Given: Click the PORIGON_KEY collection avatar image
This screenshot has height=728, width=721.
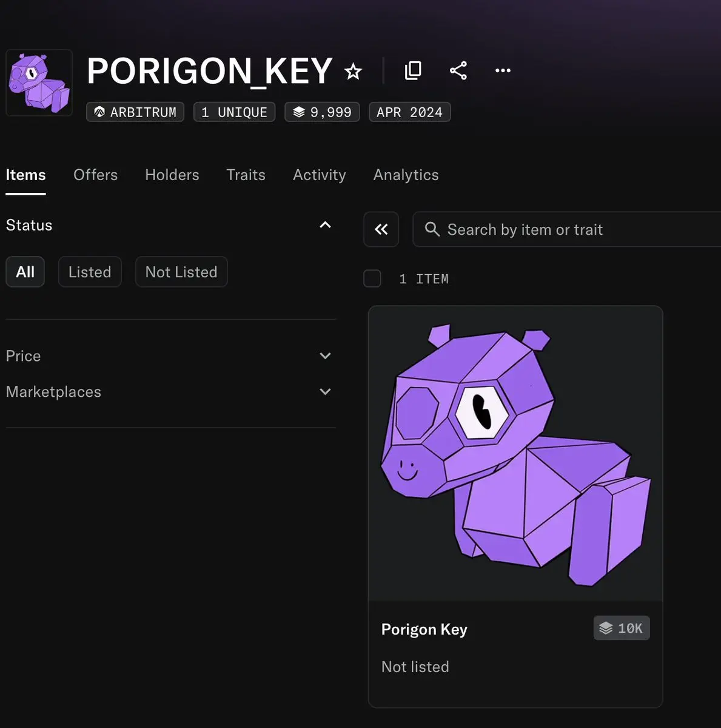Looking at the screenshot, I should 39,83.
